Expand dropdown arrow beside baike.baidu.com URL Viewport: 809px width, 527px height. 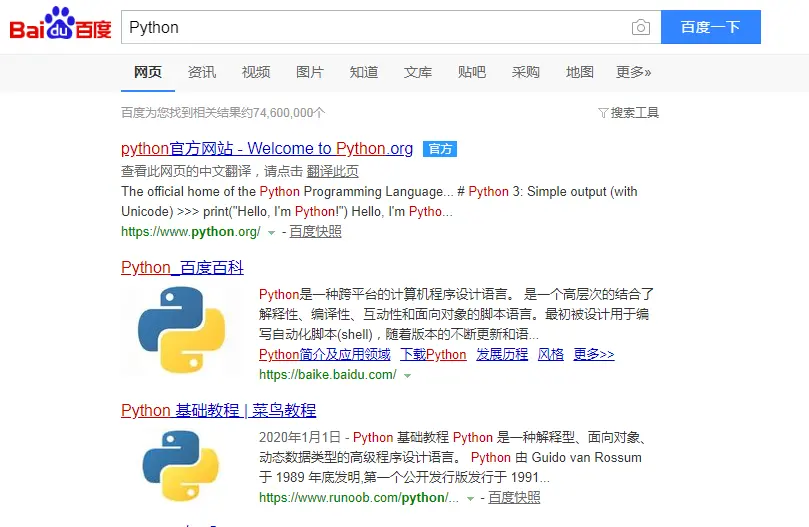407,376
